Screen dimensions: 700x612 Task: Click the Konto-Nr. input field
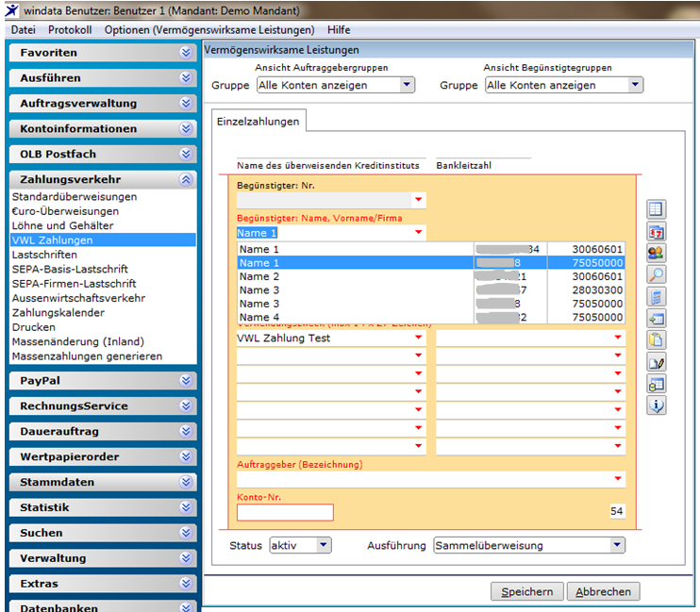[x=285, y=512]
